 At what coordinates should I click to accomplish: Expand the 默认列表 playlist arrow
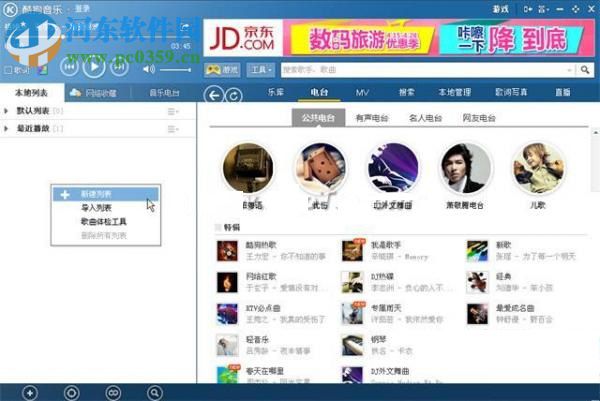click(x=6, y=111)
